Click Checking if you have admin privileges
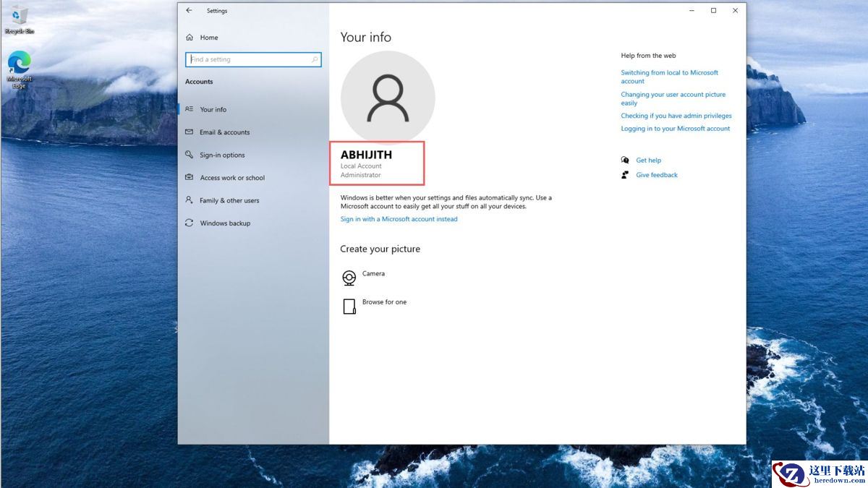Image resolution: width=868 pixels, height=488 pixels. click(676, 116)
